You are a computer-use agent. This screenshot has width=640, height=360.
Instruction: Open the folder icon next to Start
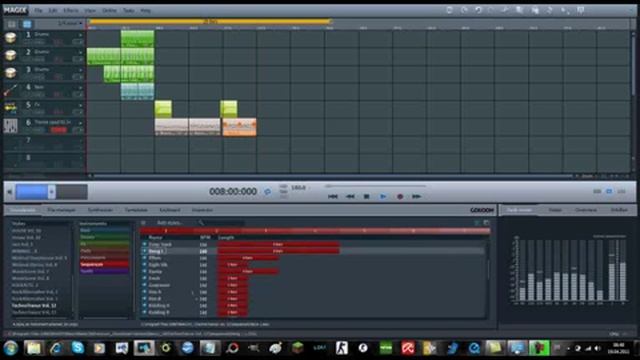pos(33,348)
